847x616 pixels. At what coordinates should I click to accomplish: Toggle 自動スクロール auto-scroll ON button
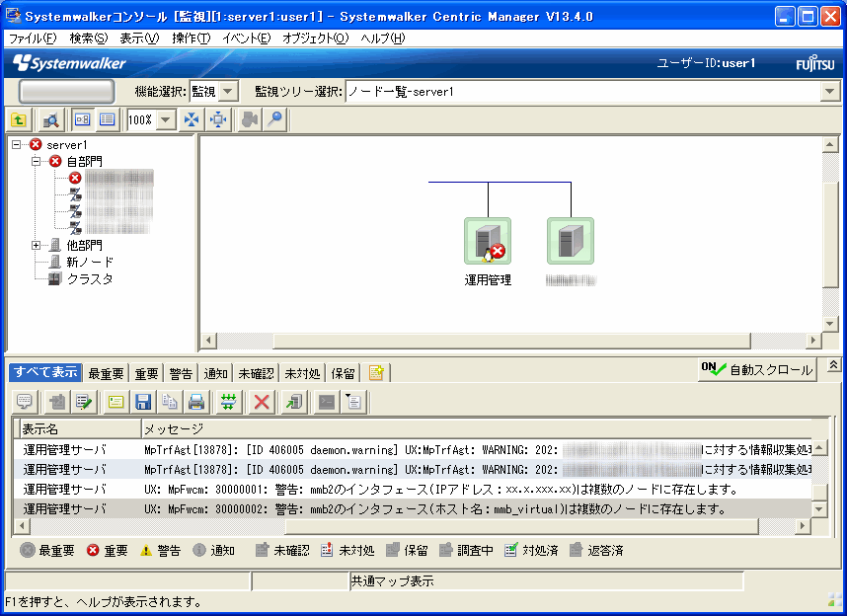pyautogui.click(x=756, y=369)
